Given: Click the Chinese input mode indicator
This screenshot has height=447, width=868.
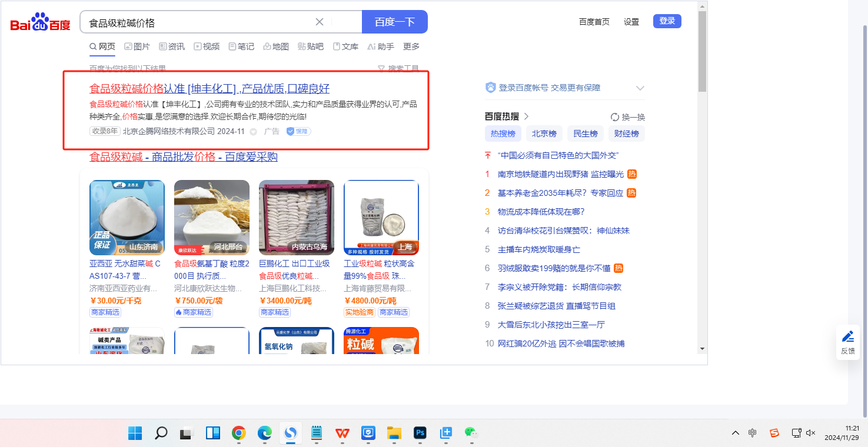Looking at the screenshot, I should [753, 433].
